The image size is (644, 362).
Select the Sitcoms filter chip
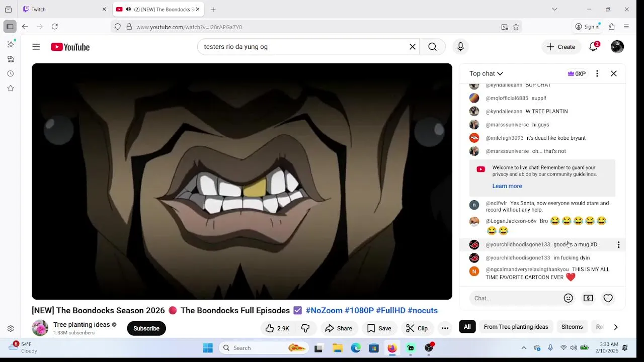tap(572, 327)
